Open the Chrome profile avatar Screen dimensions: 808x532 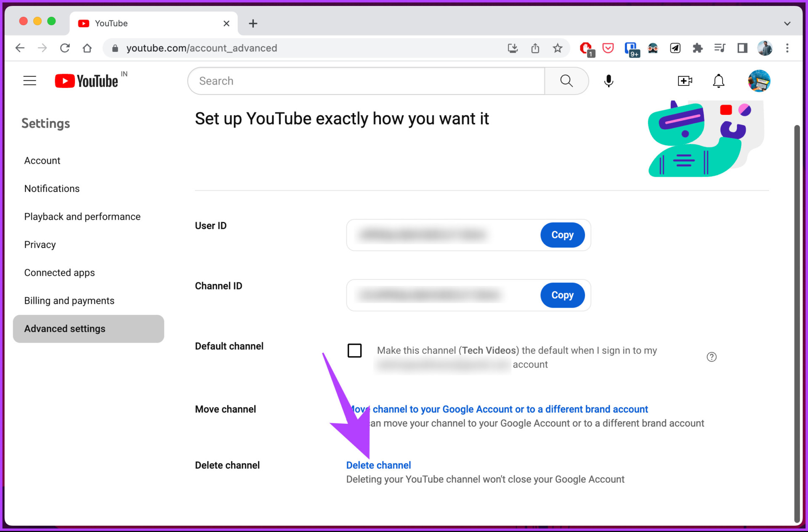click(765, 48)
